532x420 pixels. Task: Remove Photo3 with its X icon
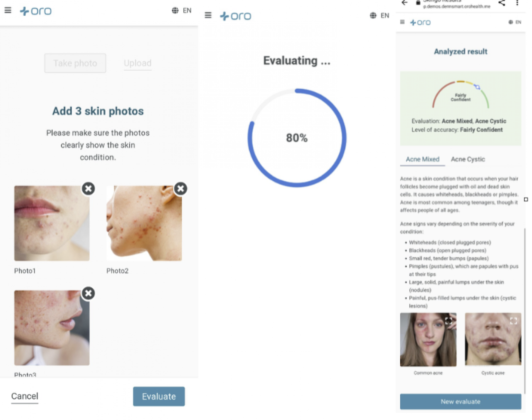pyautogui.click(x=88, y=294)
